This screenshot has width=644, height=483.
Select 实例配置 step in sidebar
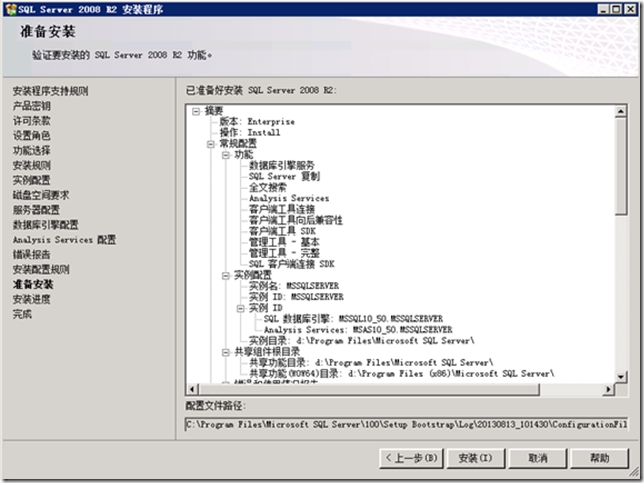(32, 180)
